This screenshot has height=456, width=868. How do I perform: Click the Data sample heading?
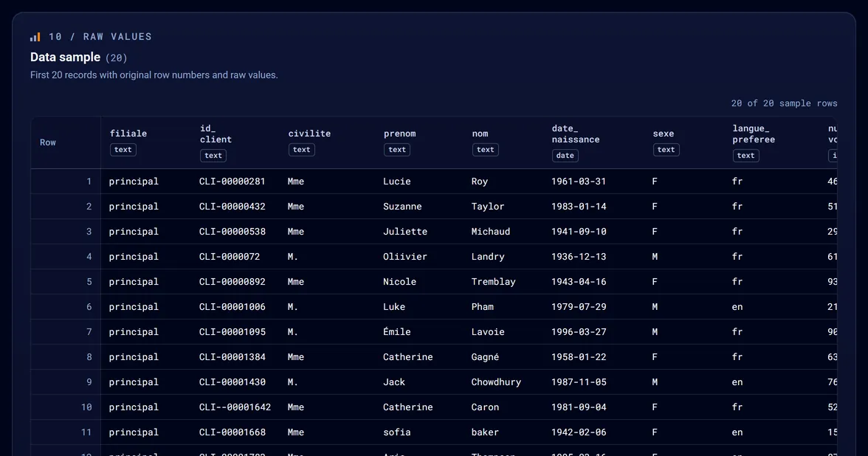pos(65,57)
